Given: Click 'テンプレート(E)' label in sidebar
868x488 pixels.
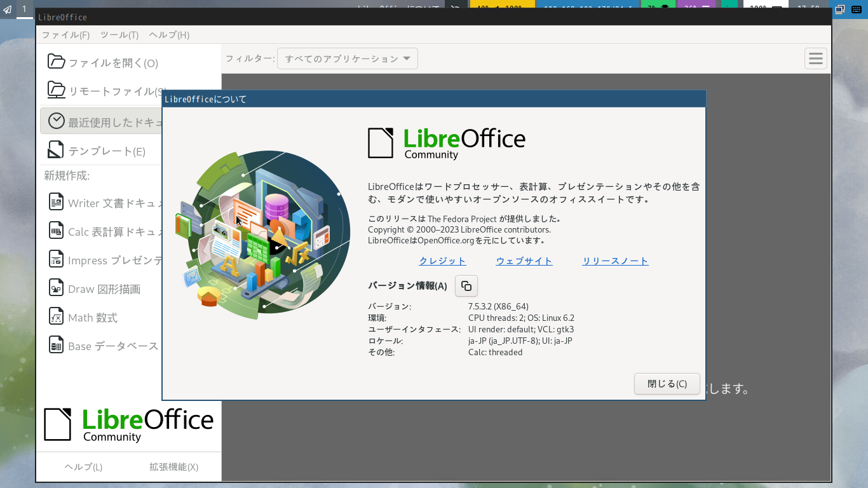Looking at the screenshot, I should coord(107,151).
